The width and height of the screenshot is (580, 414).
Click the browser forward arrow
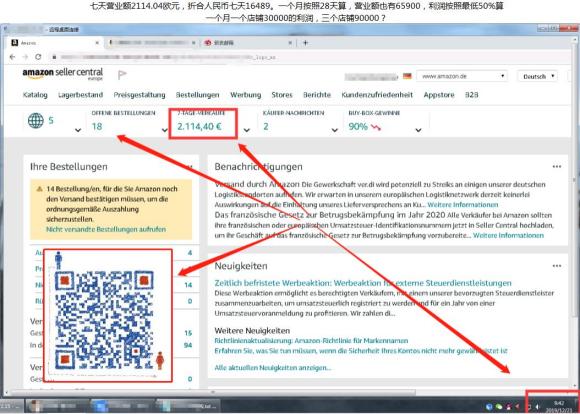point(25,57)
